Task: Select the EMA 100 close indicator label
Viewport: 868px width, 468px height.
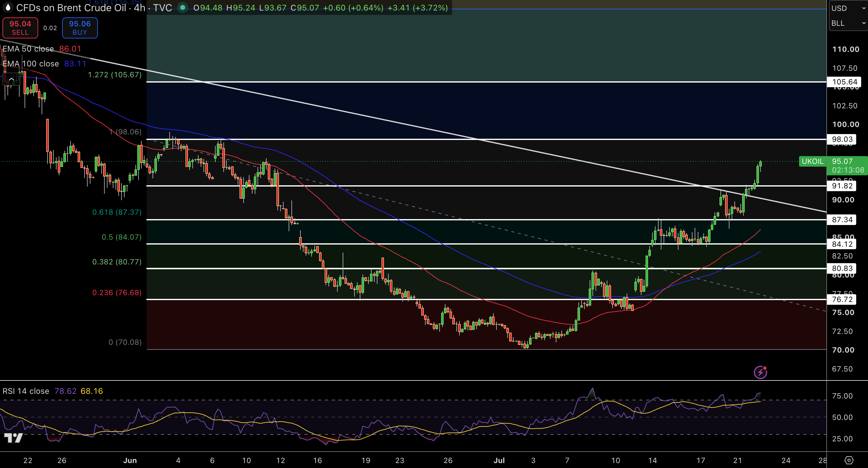Action: (x=31, y=64)
